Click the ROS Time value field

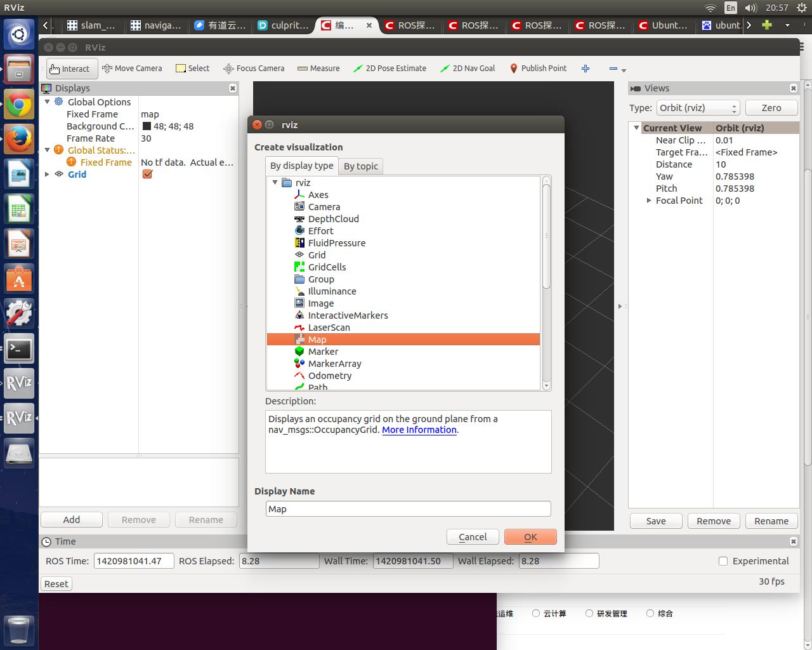pyautogui.click(x=134, y=561)
